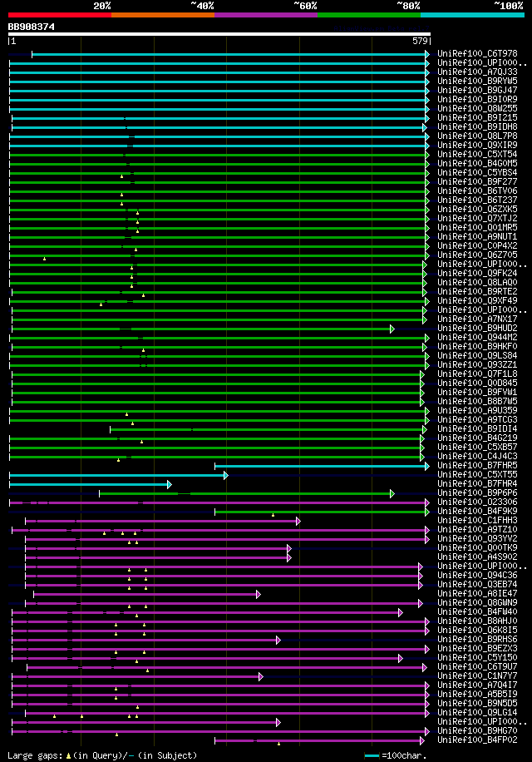Open the UniRef100_B7FHR5 hit label
This screenshot has height=762, width=532.
[477, 465]
